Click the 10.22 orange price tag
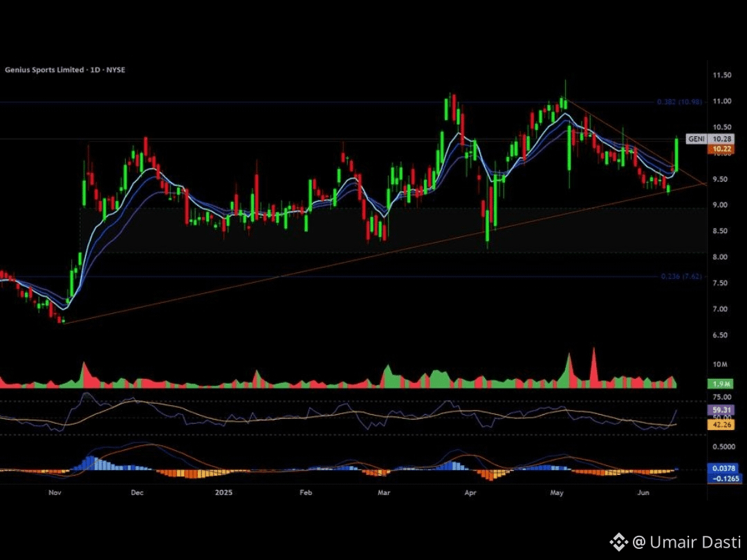 (721, 149)
